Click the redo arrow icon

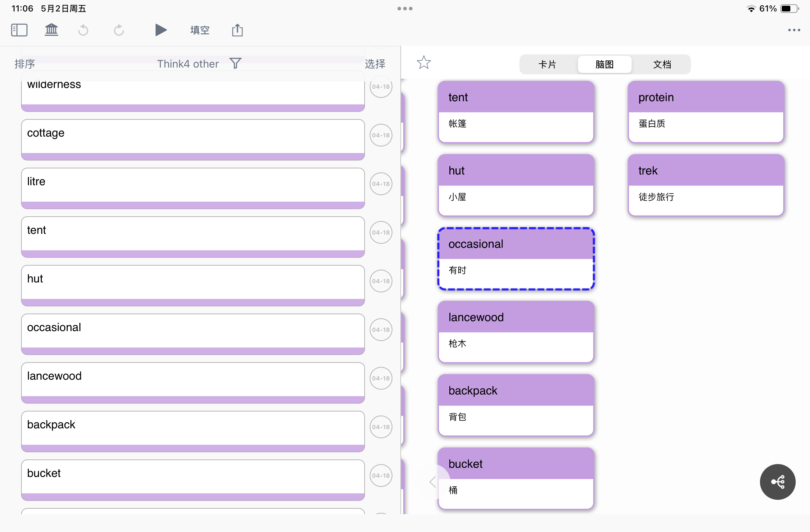[x=119, y=30]
